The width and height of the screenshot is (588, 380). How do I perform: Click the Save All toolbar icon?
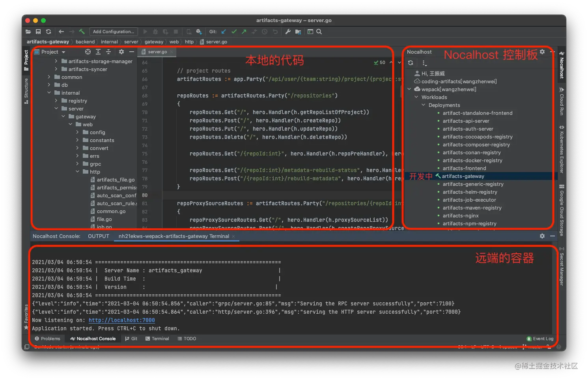coord(38,32)
